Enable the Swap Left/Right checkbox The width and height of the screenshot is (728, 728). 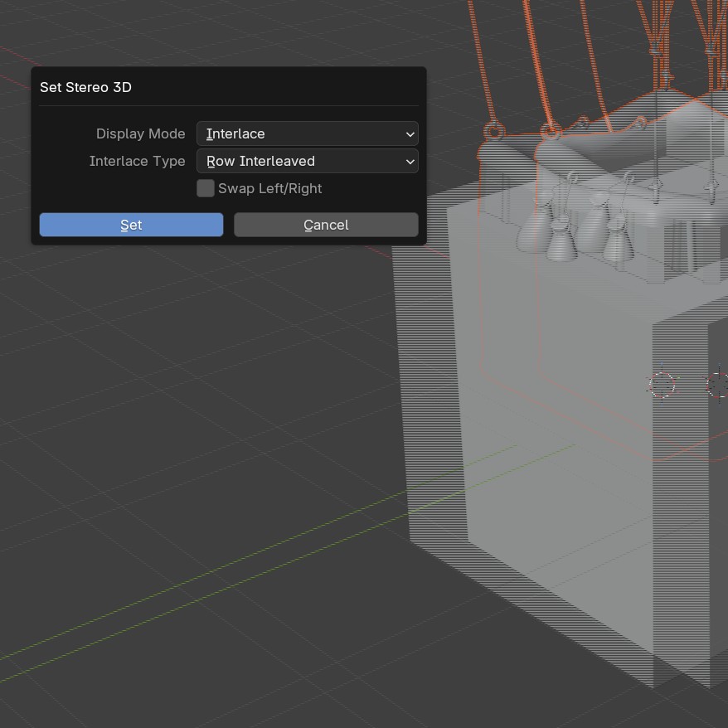click(x=206, y=188)
